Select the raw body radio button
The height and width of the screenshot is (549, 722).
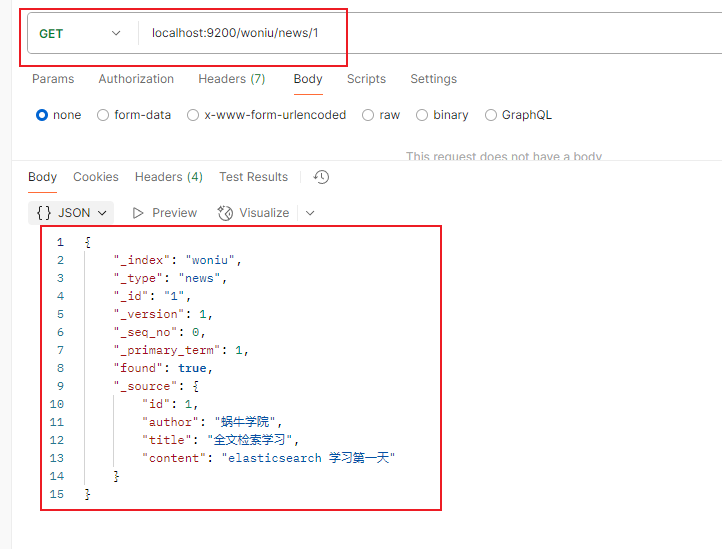pos(368,115)
